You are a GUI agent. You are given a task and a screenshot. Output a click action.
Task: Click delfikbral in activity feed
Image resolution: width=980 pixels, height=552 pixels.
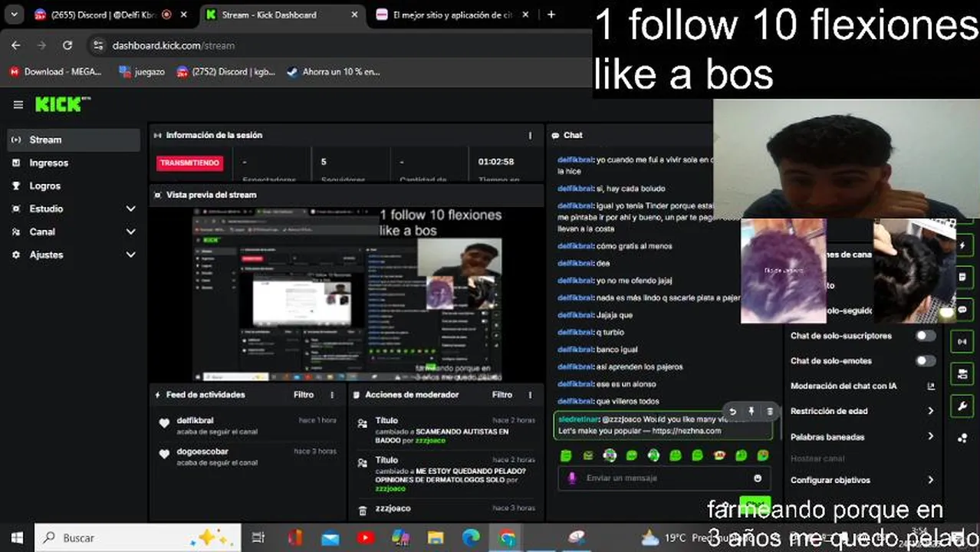(x=195, y=420)
